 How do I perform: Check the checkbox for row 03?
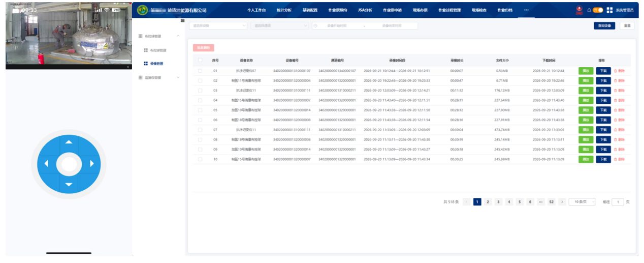pyautogui.click(x=200, y=90)
